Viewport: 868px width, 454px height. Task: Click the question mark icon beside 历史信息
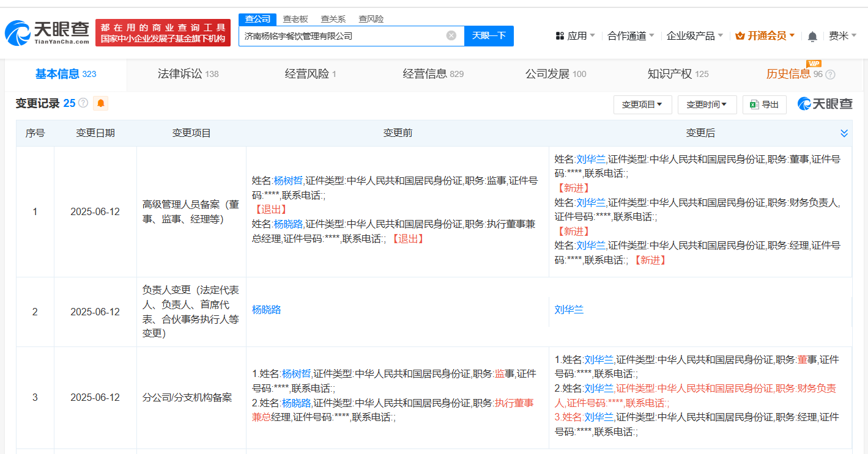click(x=830, y=75)
